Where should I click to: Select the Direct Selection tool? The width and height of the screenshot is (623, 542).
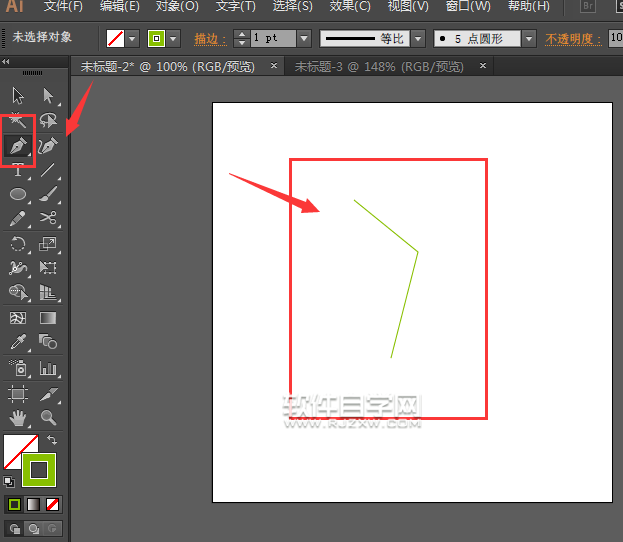tap(48, 96)
